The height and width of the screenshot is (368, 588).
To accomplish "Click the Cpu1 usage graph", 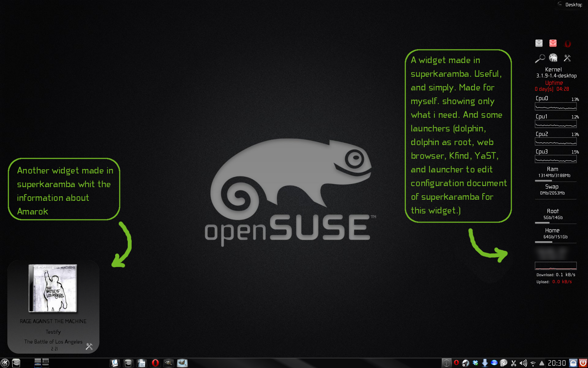I will point(556,124).
